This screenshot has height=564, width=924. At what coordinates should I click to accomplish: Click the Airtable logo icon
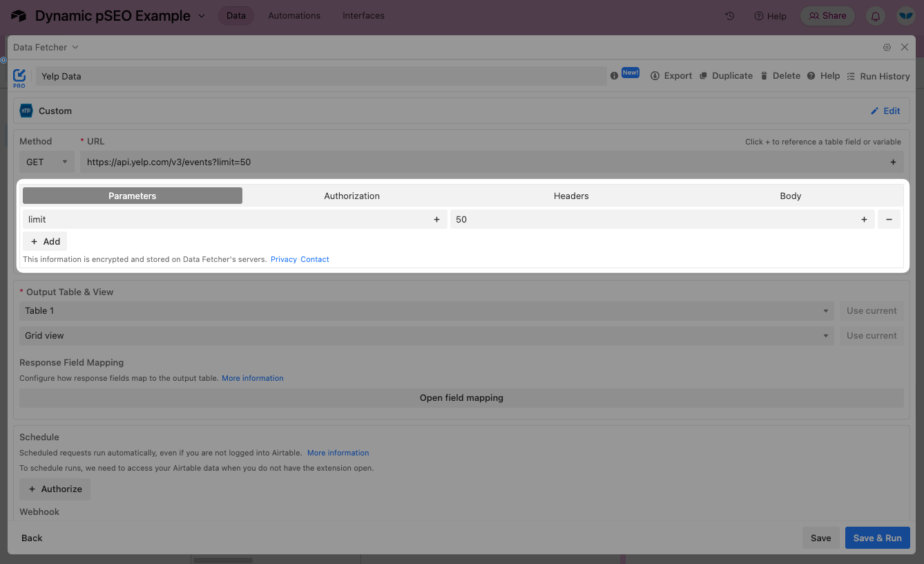[x=19, y=15]
